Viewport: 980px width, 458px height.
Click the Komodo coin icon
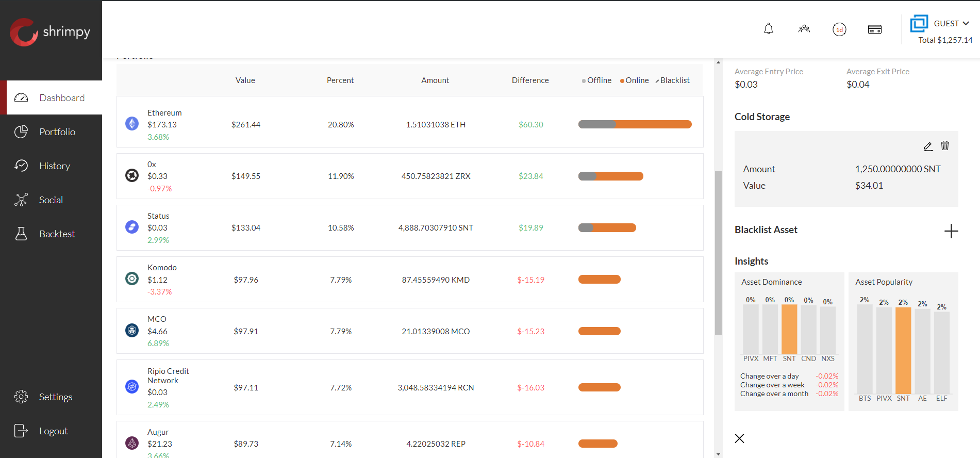coord(132,279)
